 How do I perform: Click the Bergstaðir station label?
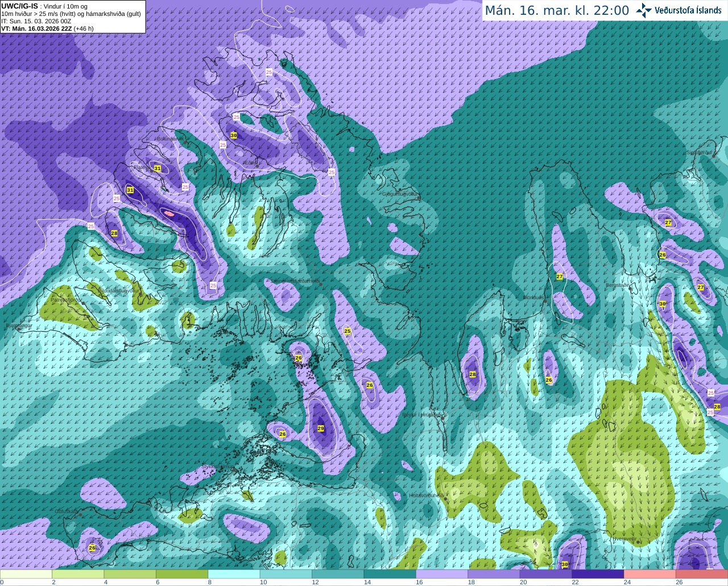pyautogui.click(x=617, y=284)
